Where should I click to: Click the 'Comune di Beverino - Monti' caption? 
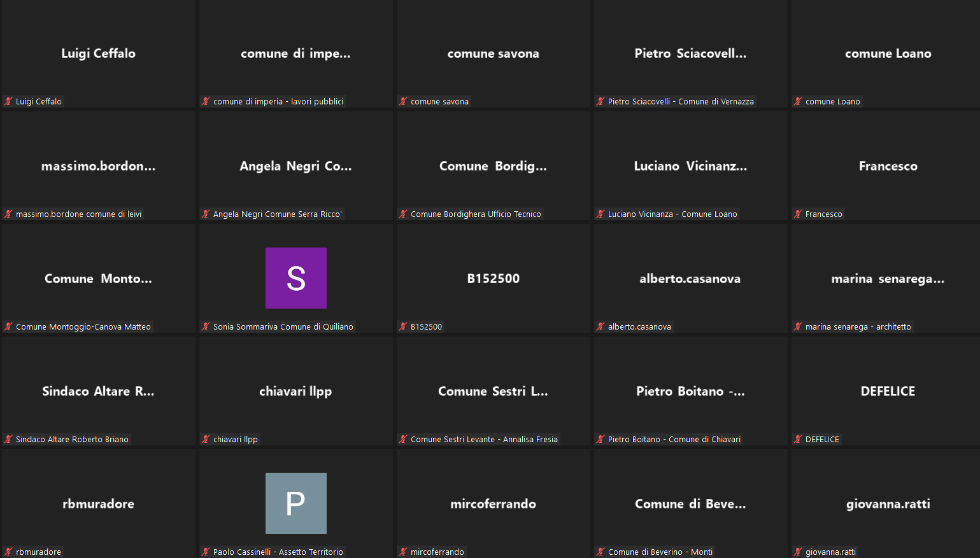660,552
